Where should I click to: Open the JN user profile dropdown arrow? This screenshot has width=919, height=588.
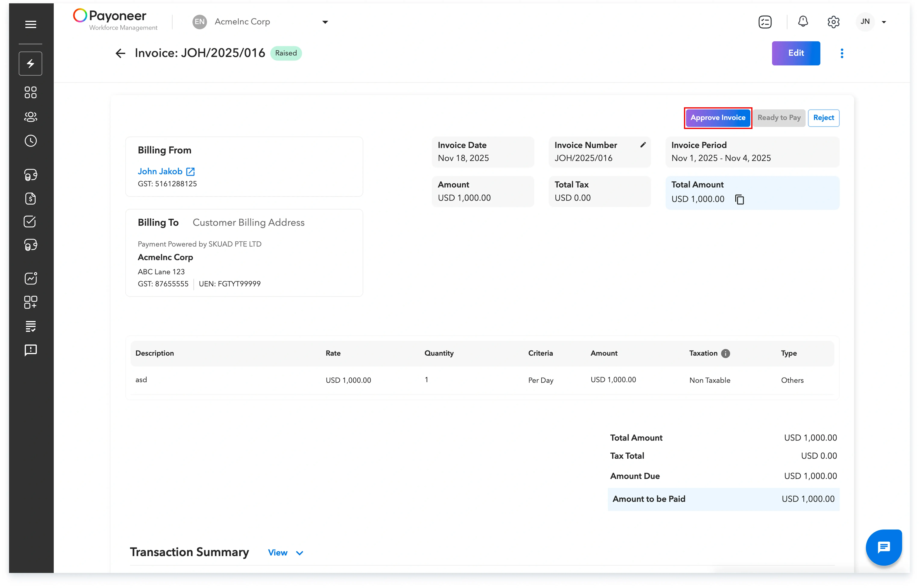884,22
